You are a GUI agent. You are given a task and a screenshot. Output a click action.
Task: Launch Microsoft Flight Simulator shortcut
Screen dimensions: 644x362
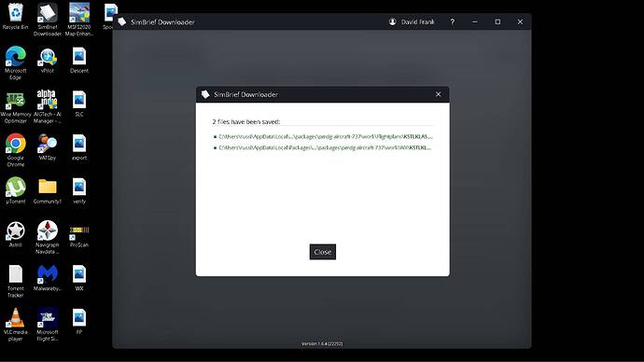48,325
